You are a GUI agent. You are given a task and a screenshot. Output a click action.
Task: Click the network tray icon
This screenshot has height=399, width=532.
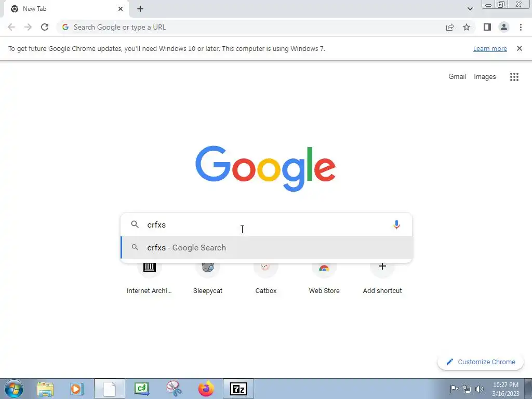[x=467, y=389]
